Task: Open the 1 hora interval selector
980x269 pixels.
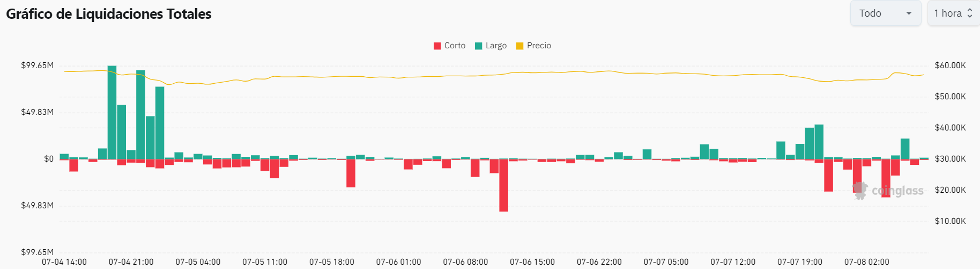Action: pos(952,13)
